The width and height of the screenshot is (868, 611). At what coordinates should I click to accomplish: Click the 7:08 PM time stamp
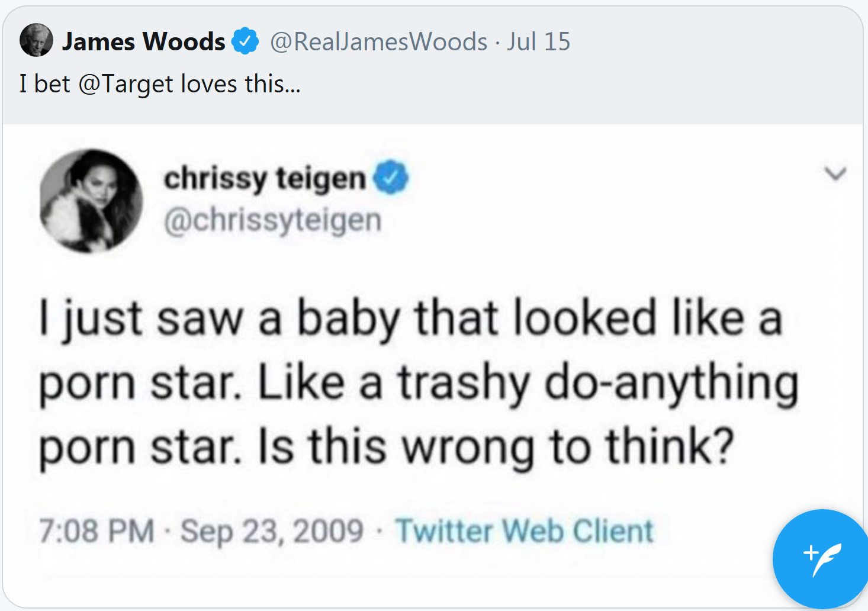pos(96,530)
